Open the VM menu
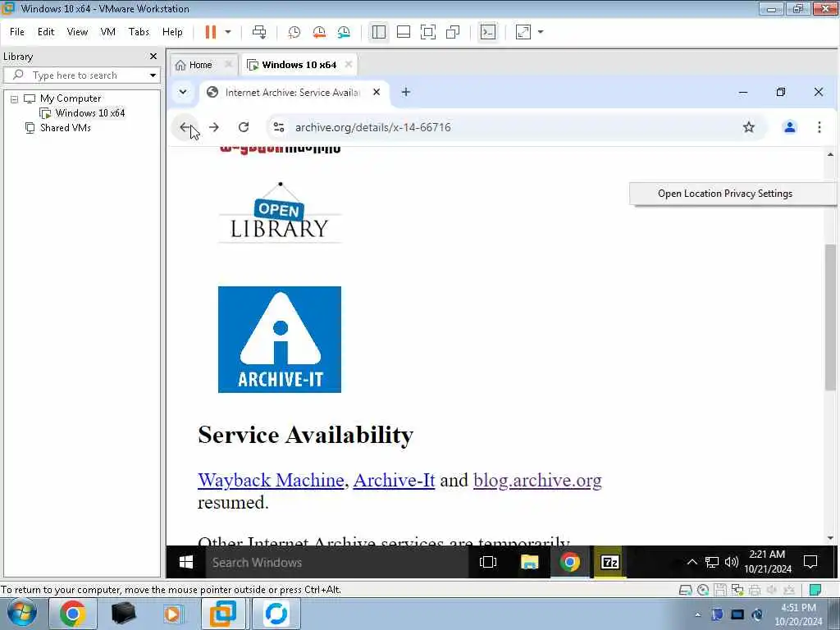The height and width of the screenshot is (630, 840). point(107,32)
